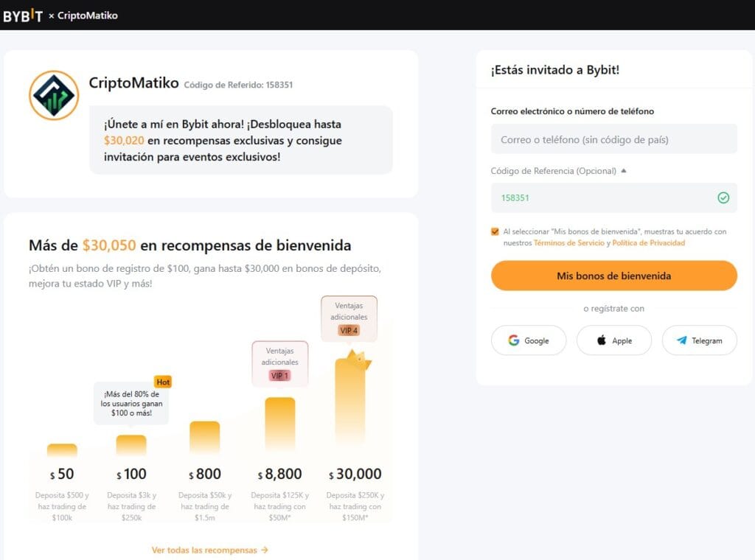Click the Hot badge on the $100 tier
Screen dimensions: 755x560
[163, 382]
